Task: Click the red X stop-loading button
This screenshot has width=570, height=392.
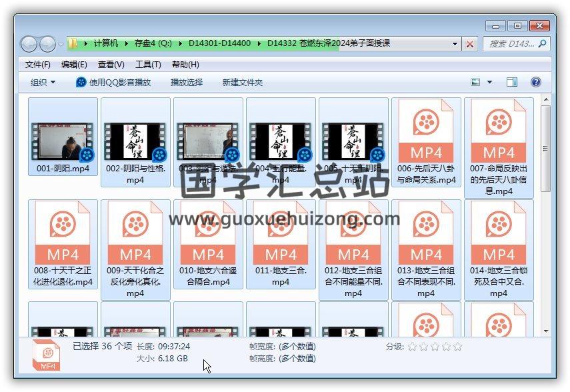Action: coord(470,45)
